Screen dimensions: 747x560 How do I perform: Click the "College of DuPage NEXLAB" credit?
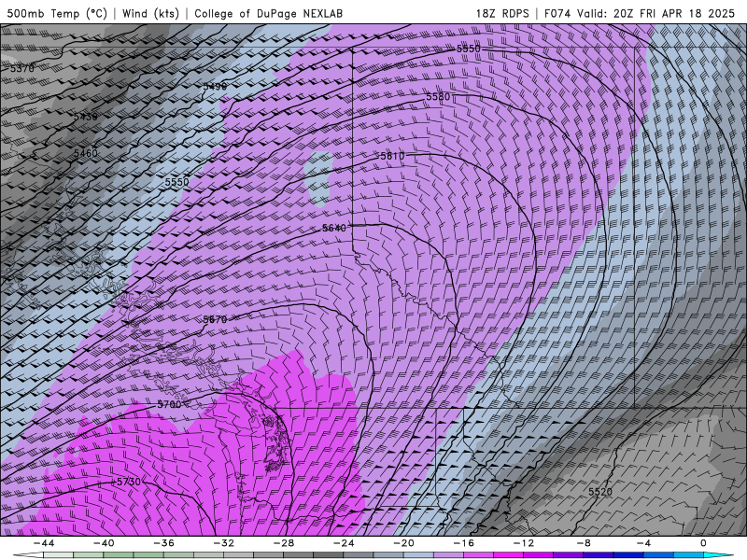click(268, 13)
